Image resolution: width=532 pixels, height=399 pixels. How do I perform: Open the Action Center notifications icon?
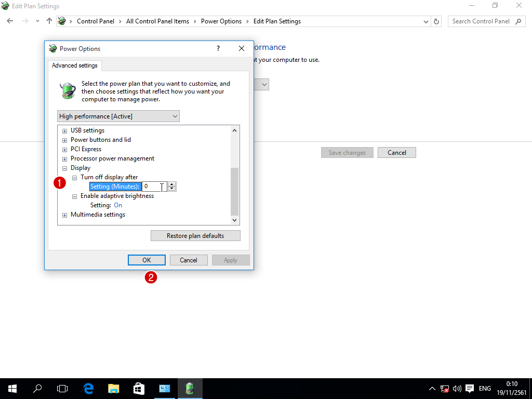coord(470,388)
